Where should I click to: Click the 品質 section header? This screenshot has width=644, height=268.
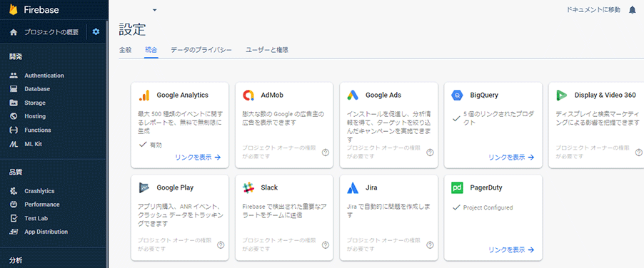[16, 172]
